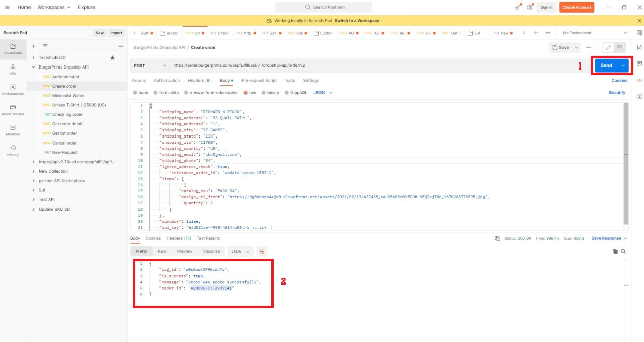Open the Environments sidebar panel
The image size is (644, 342).
coord(13,90)
